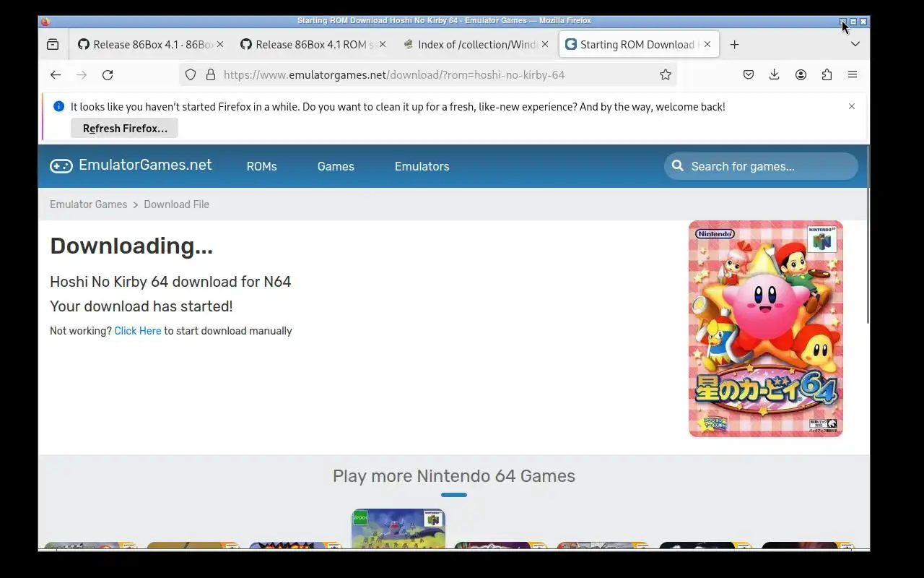The height and width of the screenshot is (578, 924).
Task: Close the Index of /collection tab
Action: (x=545, y=45)
